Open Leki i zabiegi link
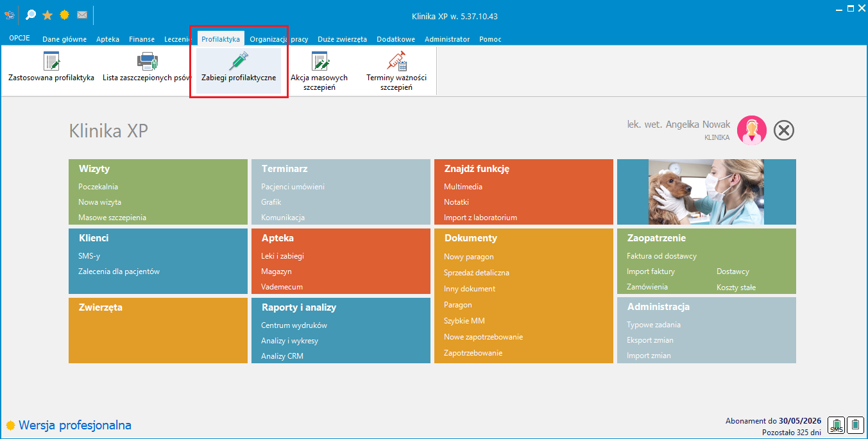 click(x=282, y=256)
